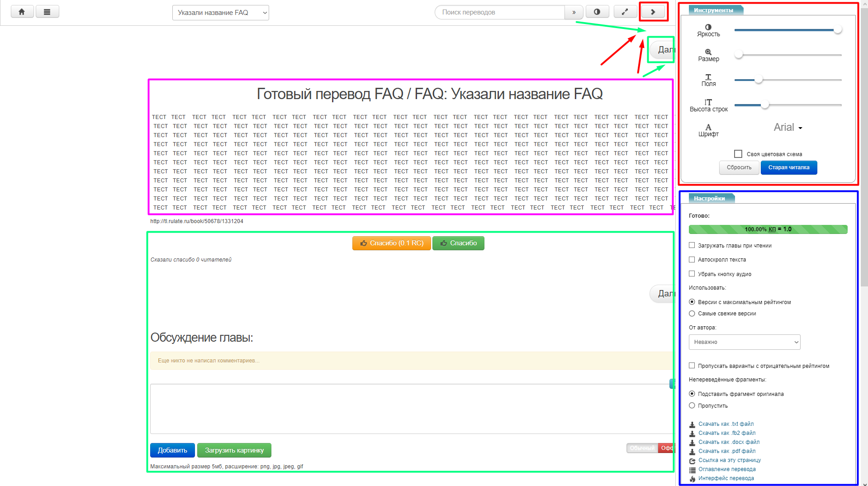The width and height of the screenshot is (868, 486).
Task: Select the Самые свежие версии radio option
Action: tap(692, 314)
